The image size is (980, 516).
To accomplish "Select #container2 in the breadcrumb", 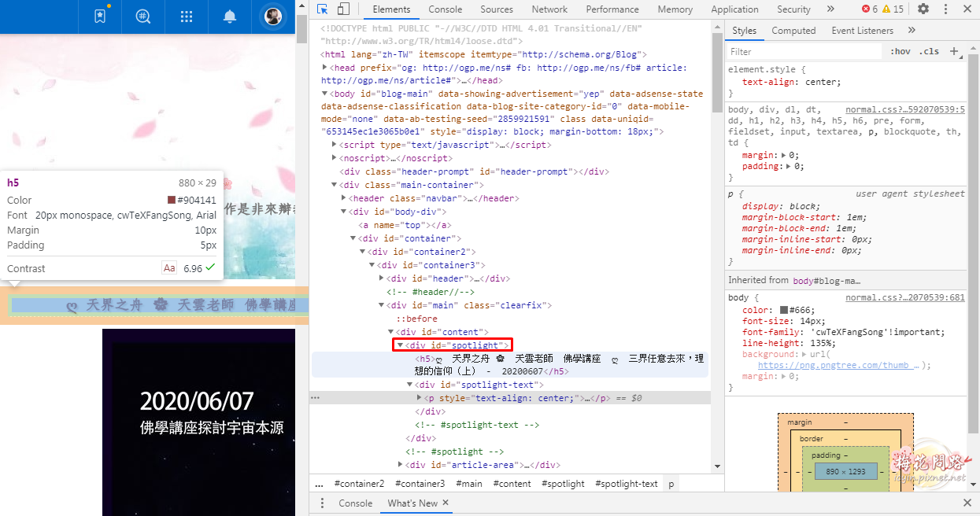I will point(359,484).
